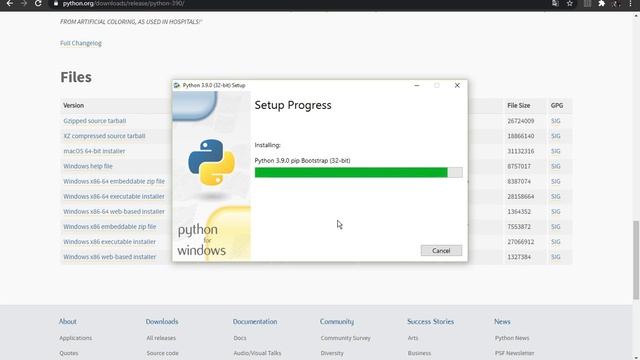Open Business footer link

coord(419,353)
